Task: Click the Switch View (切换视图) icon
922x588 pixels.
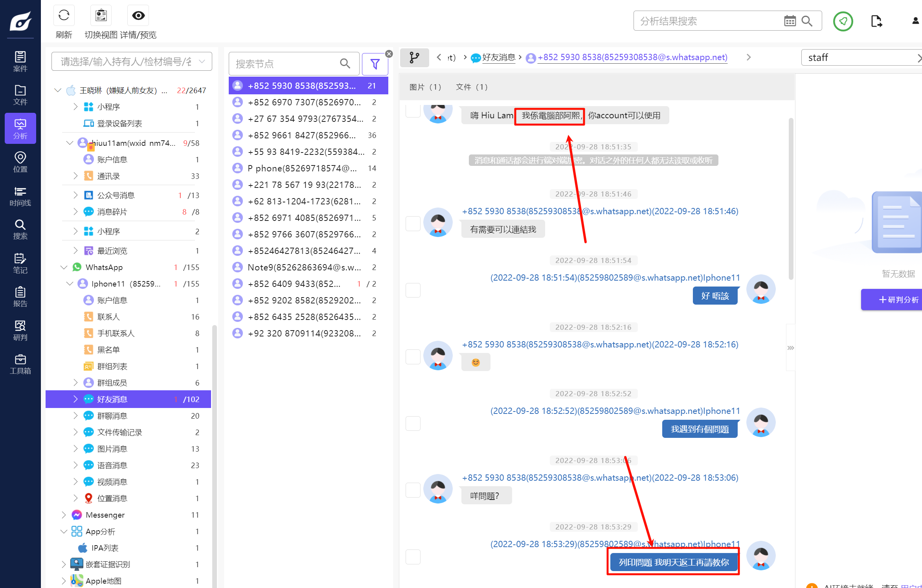Action: 101,16
